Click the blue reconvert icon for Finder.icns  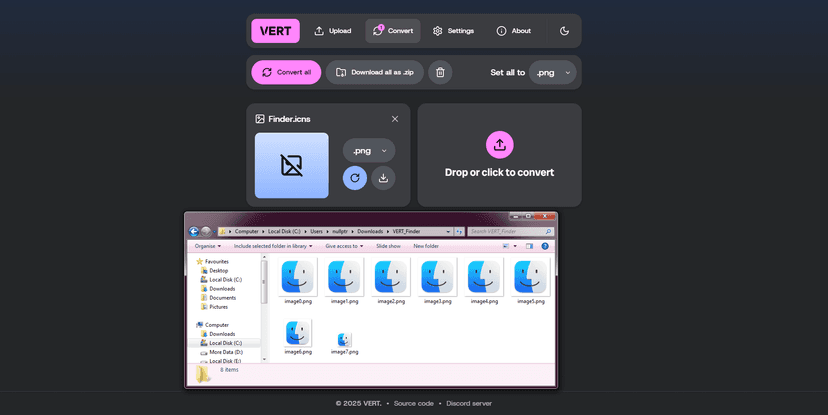click(x=354, y=178)
